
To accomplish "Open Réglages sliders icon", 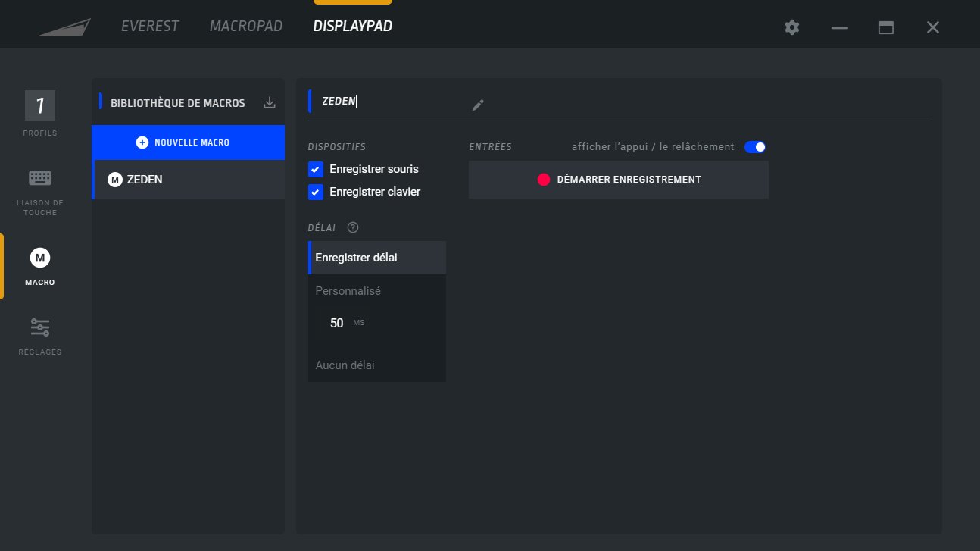I will [x=40, y=327].
